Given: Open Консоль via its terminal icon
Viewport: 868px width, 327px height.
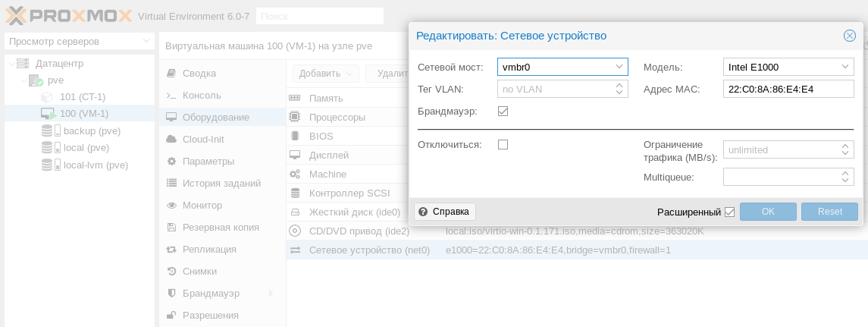Looking at the screenshot, I should 171,96.
